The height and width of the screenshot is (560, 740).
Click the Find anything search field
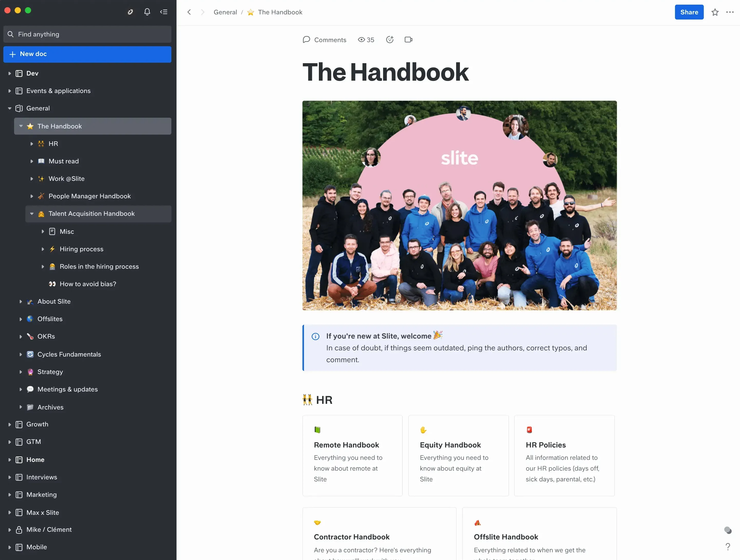(87, 34)
